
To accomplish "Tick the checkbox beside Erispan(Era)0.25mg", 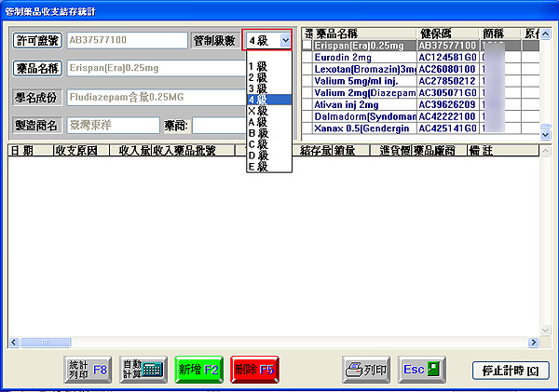I will [307, 45].
